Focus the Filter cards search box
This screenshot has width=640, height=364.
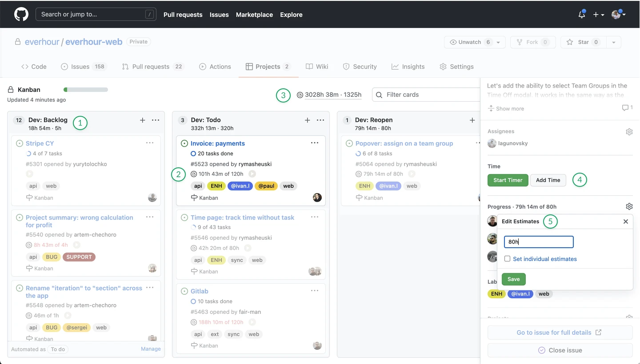coord(427,95)
